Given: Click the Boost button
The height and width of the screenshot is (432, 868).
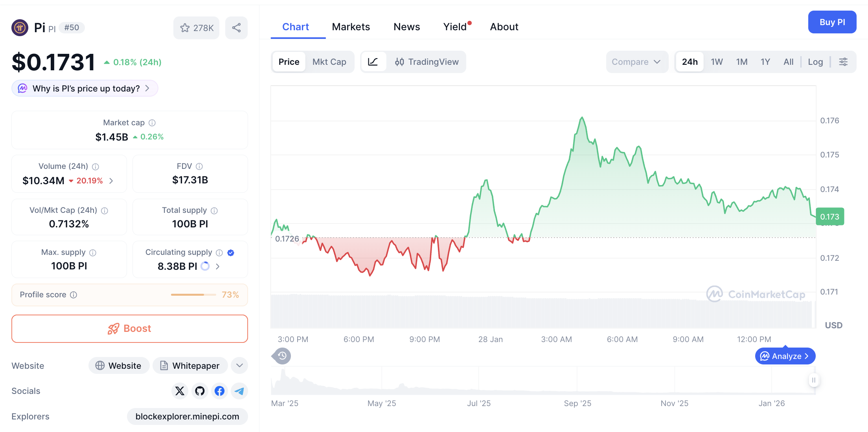Looking at the screenshot, I should 130,329.
